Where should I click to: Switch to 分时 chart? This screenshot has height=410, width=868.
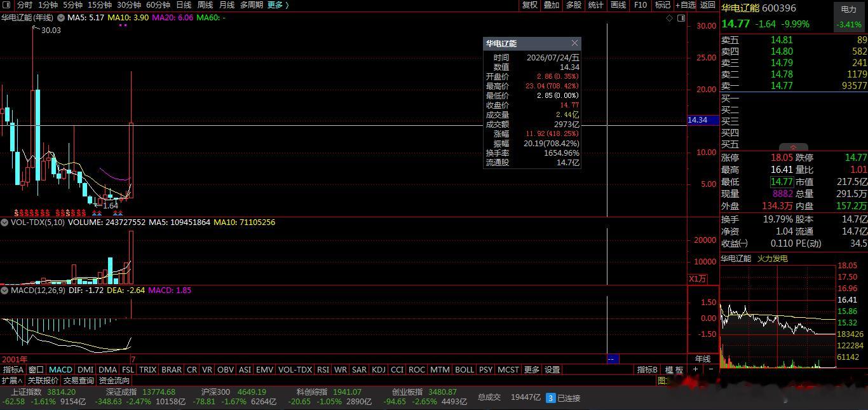click(x=24, y=5)
